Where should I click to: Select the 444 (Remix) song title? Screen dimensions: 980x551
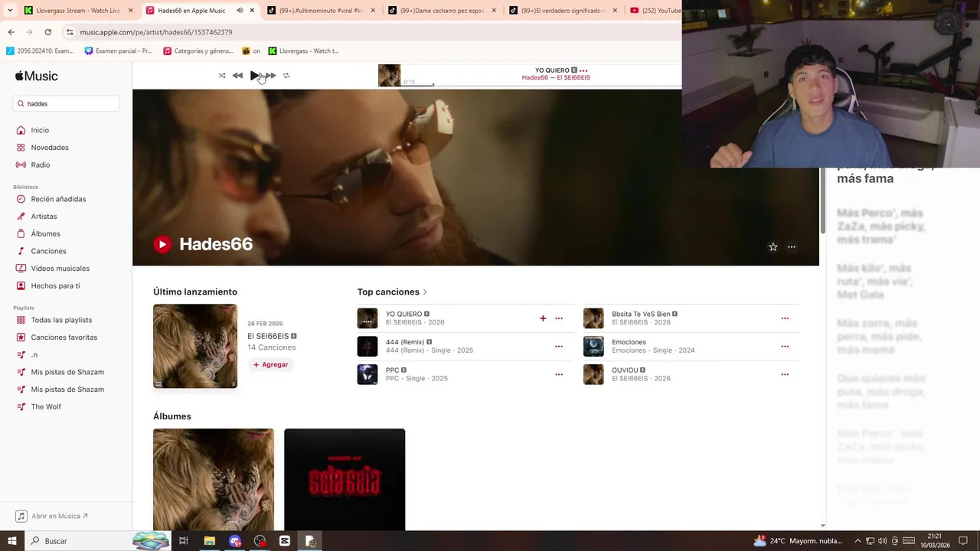click(405, 342)
